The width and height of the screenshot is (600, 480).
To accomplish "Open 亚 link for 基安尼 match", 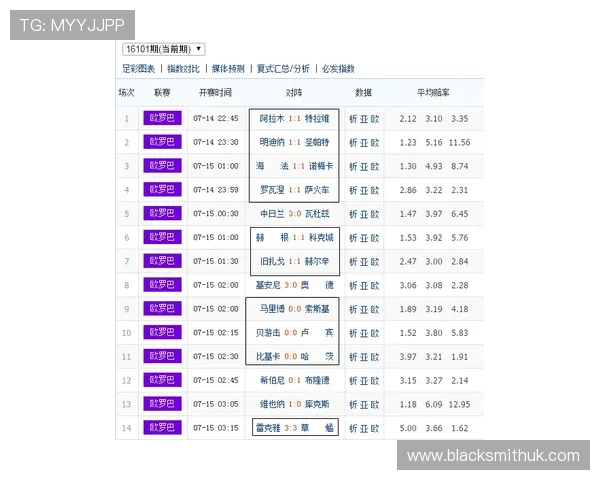I will 364,286.
